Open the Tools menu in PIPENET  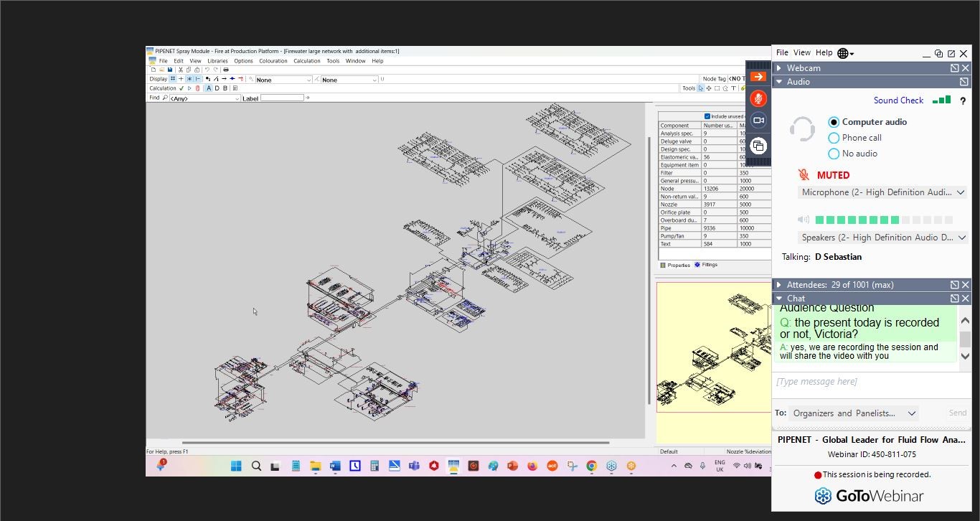333,61
